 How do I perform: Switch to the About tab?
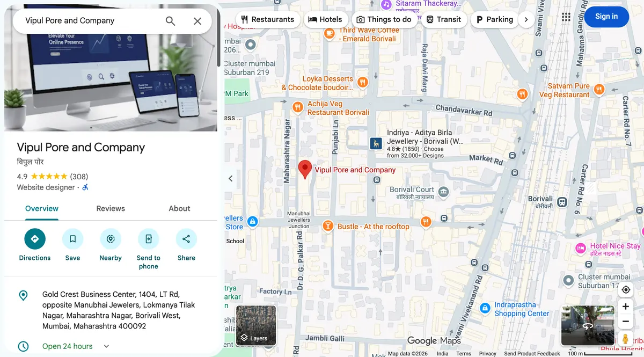[x=179, y=209]
